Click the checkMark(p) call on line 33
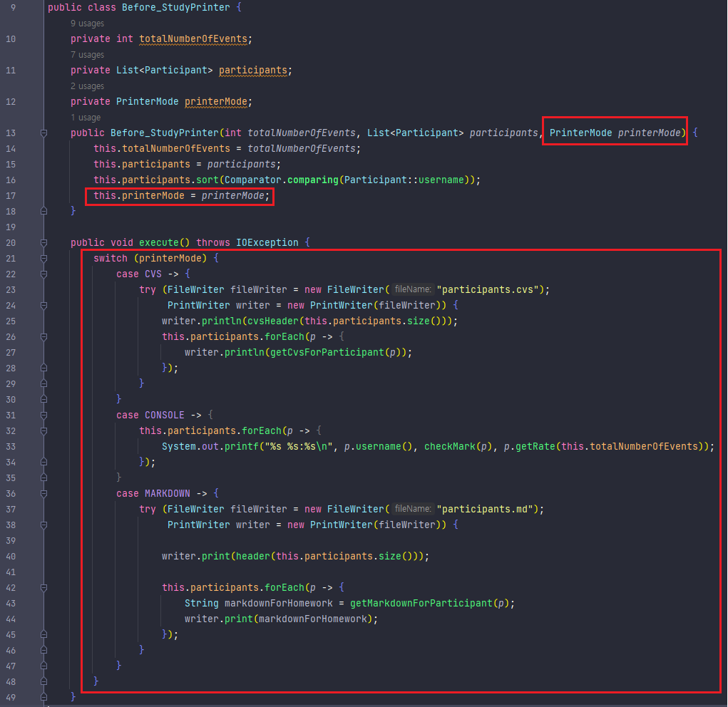 458,447
